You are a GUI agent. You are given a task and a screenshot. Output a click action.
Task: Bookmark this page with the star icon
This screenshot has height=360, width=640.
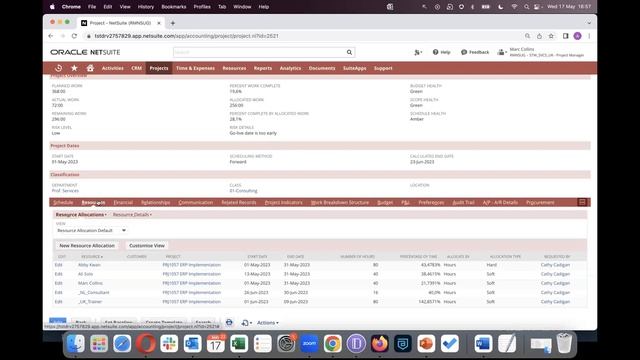551,36
